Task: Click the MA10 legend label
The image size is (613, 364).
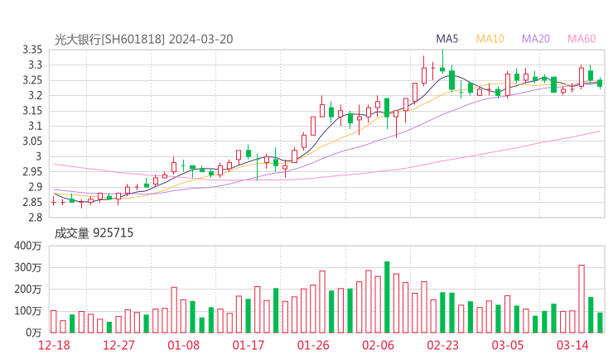Action: point(490,39)
